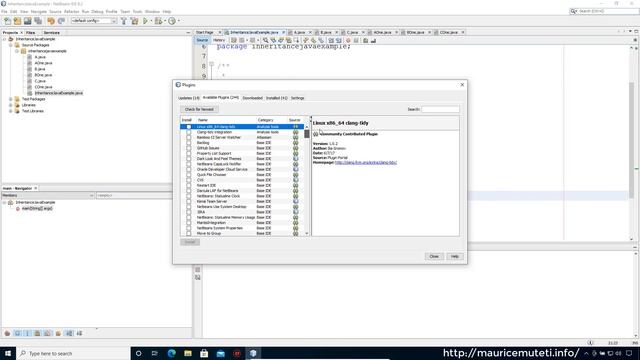Open Task View on the taskbar

point(155,353)
